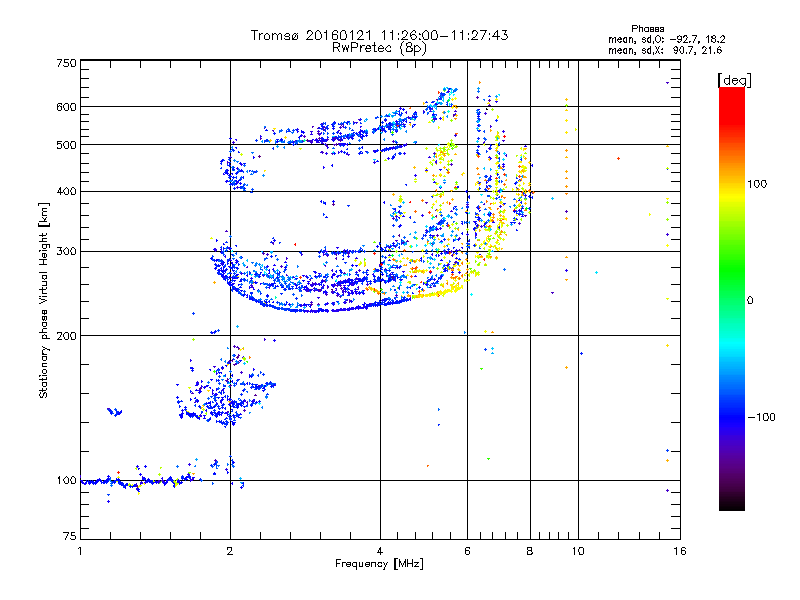Click the x-axis tick label '10'
The height and width of the screenshot is (600, 800).
click(578, 551)
